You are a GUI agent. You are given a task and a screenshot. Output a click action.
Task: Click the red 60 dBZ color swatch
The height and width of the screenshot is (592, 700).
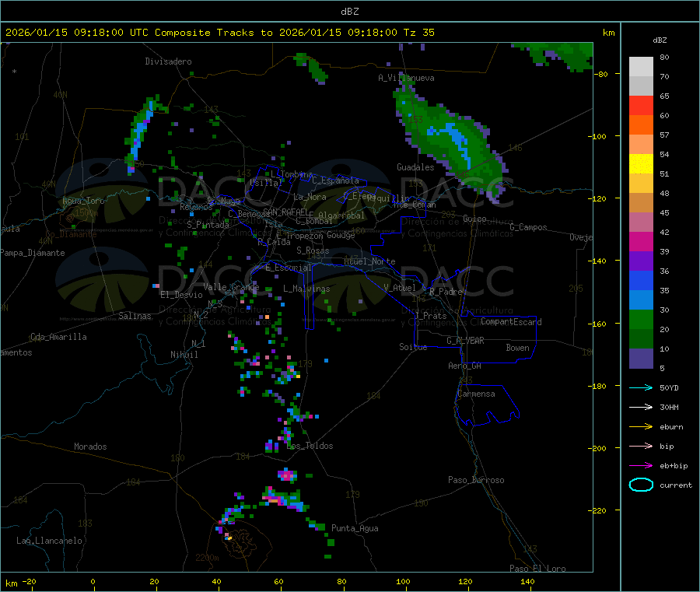641,106
